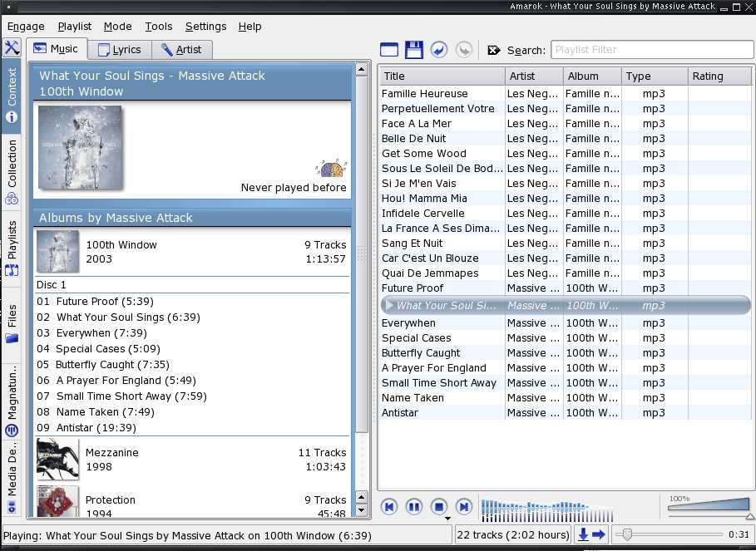
Task: Click the track position seek slider
Action: click(x=670, y=534)
